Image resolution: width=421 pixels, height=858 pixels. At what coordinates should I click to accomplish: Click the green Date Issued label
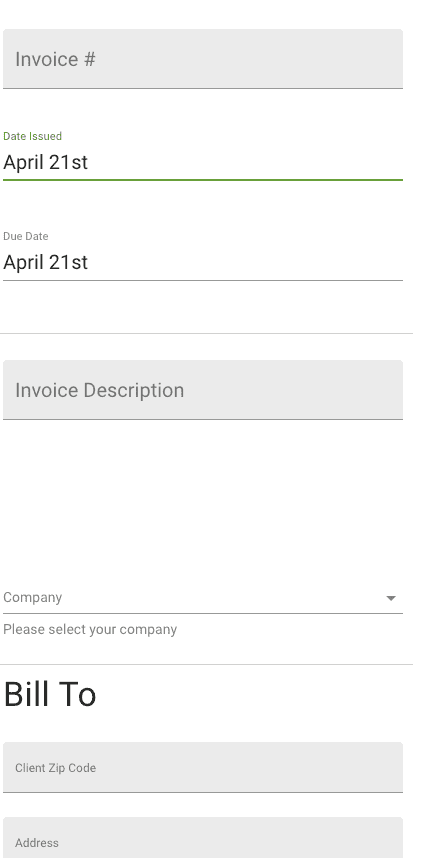[32, 136]
